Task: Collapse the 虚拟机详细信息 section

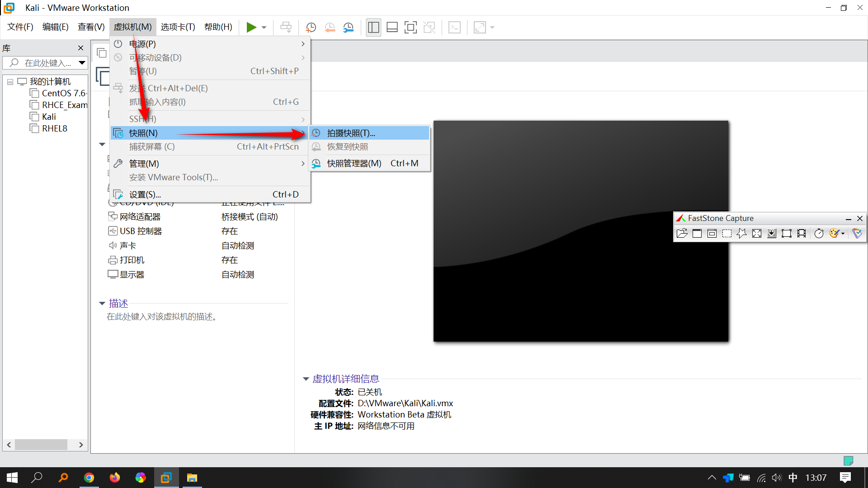Action: (x=306, y=379)
